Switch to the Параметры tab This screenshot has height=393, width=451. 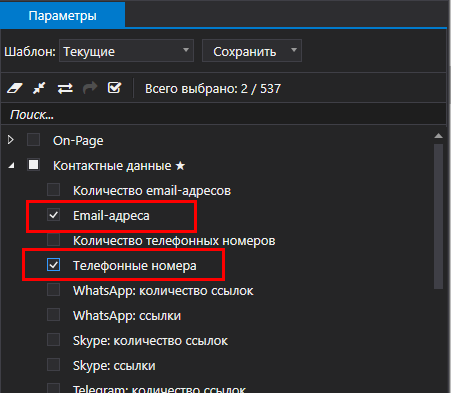point(62,15)
